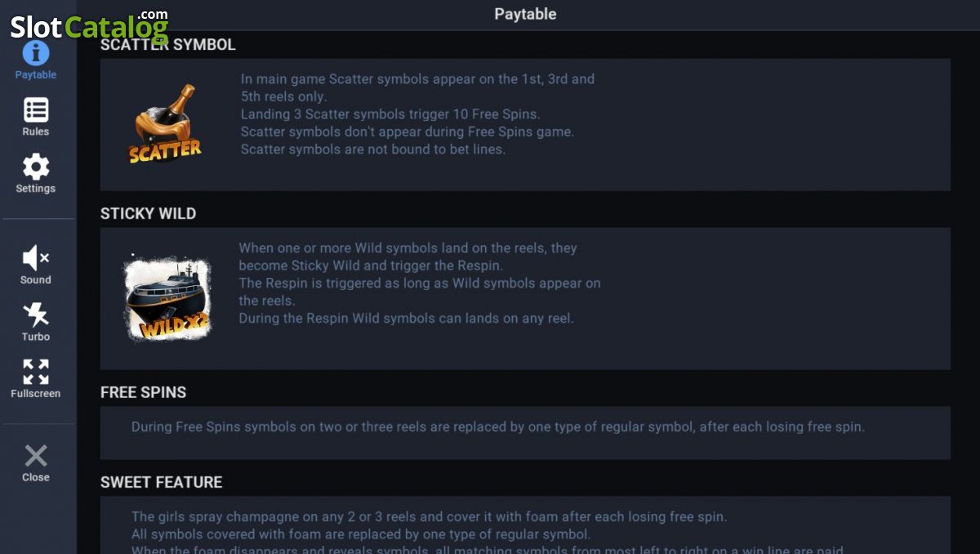This screenshot has height=554, width=980.
Task: Toggle Turbo mode lightning icon
Action: pos(36,315)
